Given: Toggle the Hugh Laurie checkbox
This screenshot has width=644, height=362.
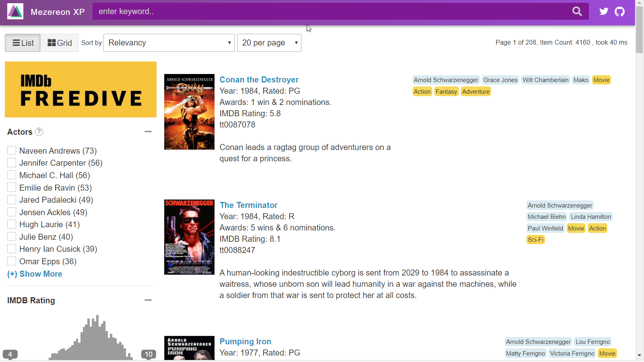Looking at the screenshot, I should click(x=12, y=224).
